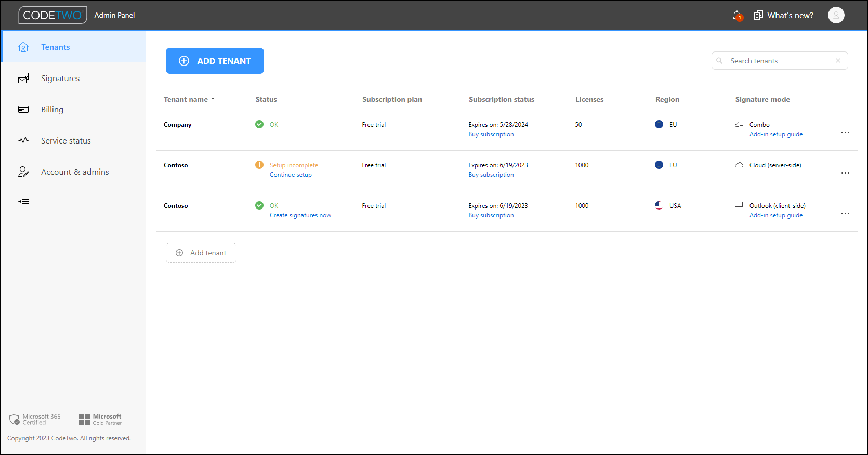Click Buy subscription for Company tenant

pyautogui.click(x=491, y=134)
